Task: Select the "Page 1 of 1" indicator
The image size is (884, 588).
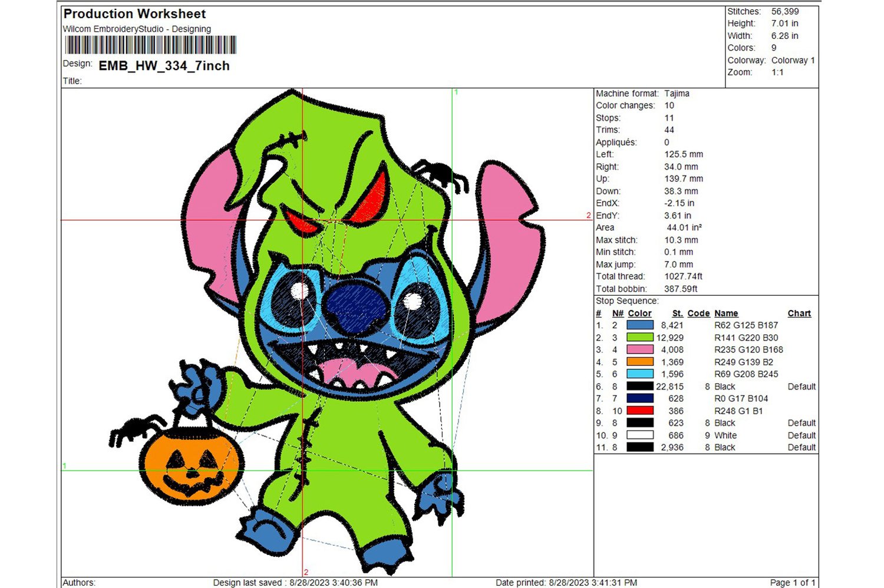Action: tap(793, 583)
